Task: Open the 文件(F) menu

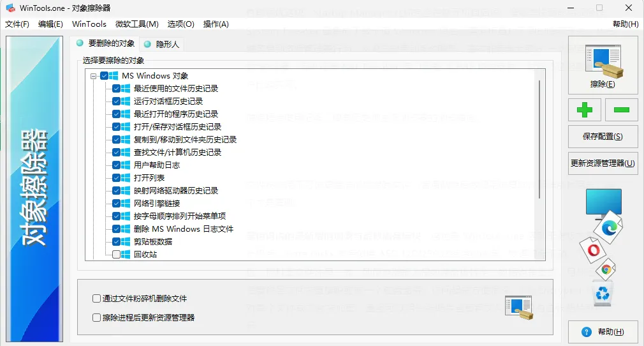Action: (17, 24)
